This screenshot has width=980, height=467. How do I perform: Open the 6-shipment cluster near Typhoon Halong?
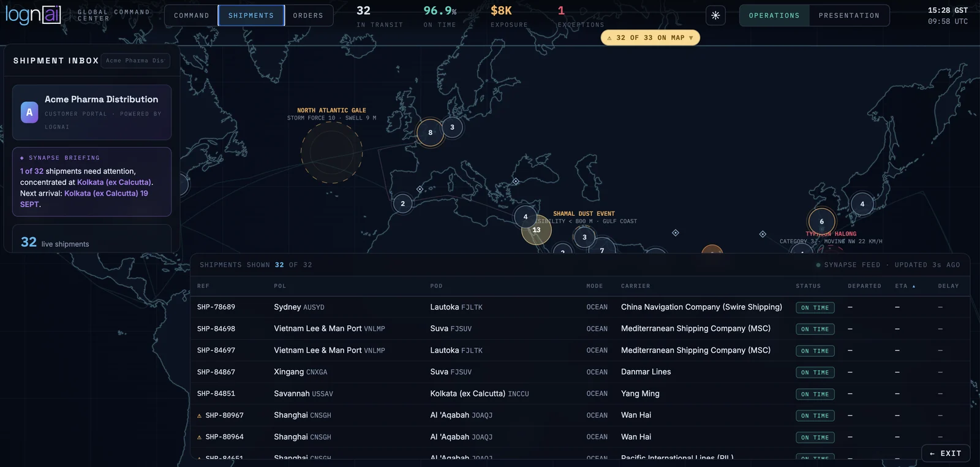click(821, 222)
